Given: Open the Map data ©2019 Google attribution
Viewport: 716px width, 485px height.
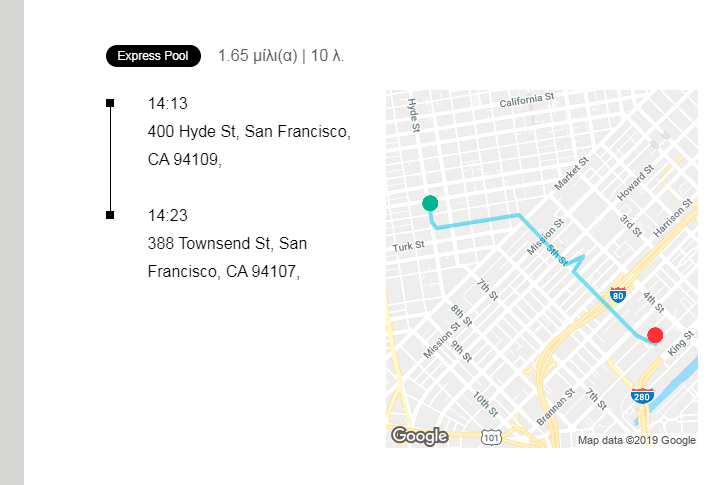Looking at the screenshot, I should (x=636, y=440).
